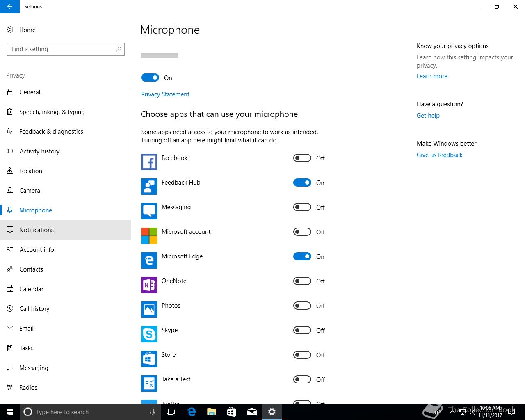Screen dimensions: 525x420
Task: Select Feedback & diagnostics in sidebar
Action: (x=65, y=131)
